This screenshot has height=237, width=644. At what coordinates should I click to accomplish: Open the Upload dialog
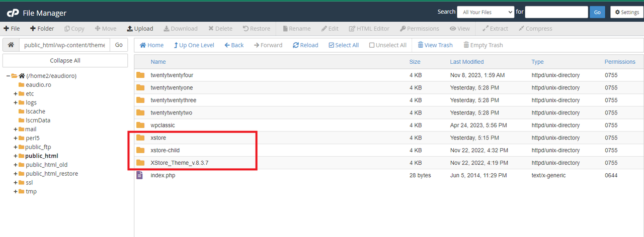point(140,29)
